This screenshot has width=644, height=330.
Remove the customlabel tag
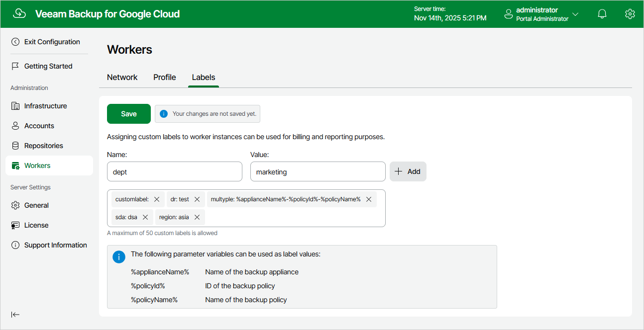point(157,199)
